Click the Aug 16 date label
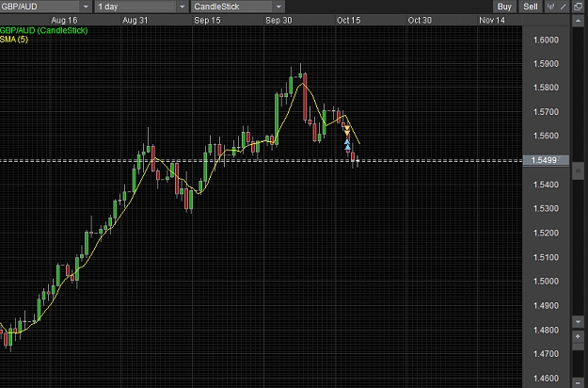This screenshot has height=388, width=588. [64, 21]
